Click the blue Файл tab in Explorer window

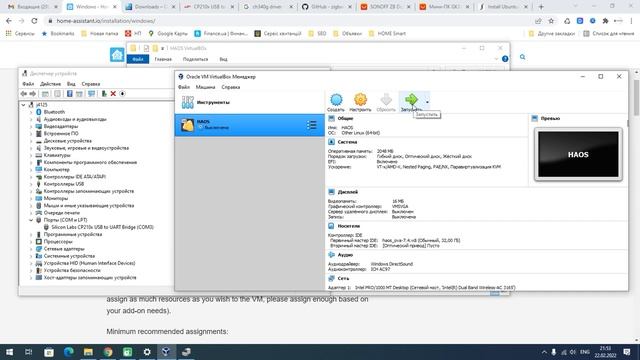(138, 59)
